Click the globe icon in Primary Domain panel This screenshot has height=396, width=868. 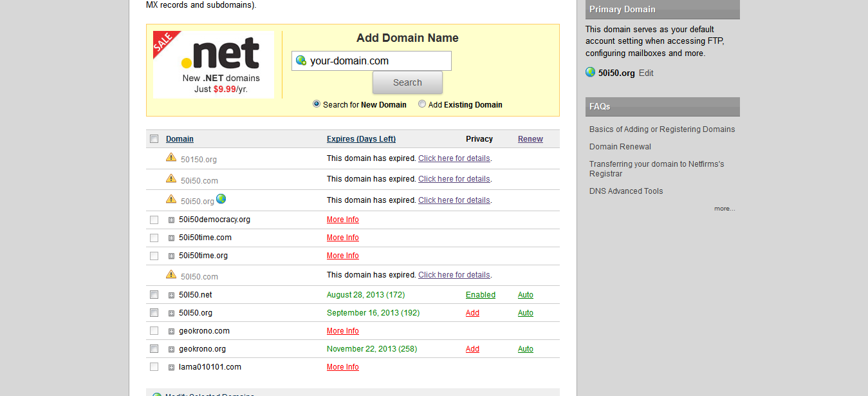point(591,72)
